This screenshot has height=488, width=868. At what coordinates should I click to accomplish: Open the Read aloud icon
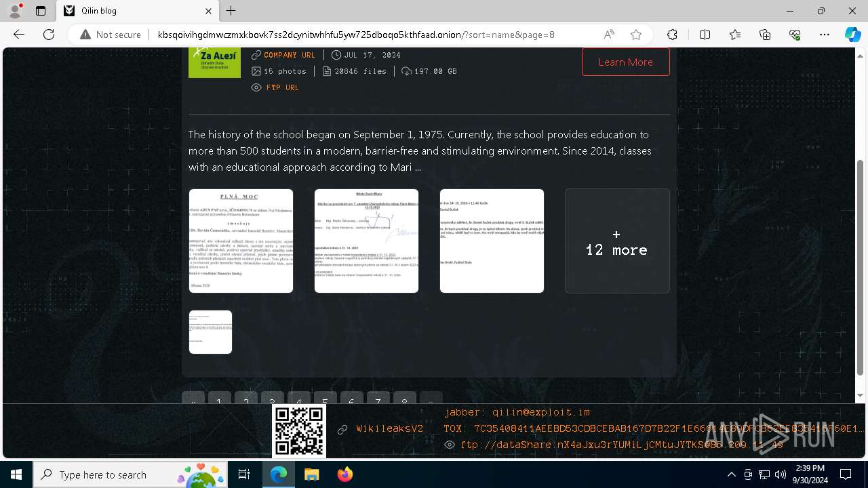pyautogui.click(x=609, y=35)
